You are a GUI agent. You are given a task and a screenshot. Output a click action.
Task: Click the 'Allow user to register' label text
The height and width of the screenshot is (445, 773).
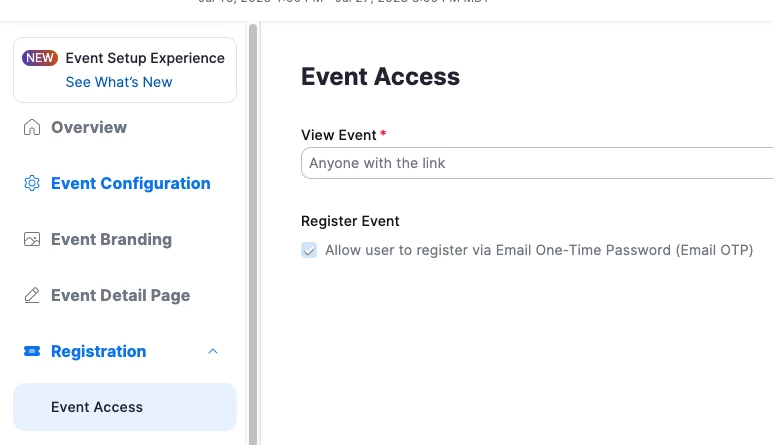538,250
